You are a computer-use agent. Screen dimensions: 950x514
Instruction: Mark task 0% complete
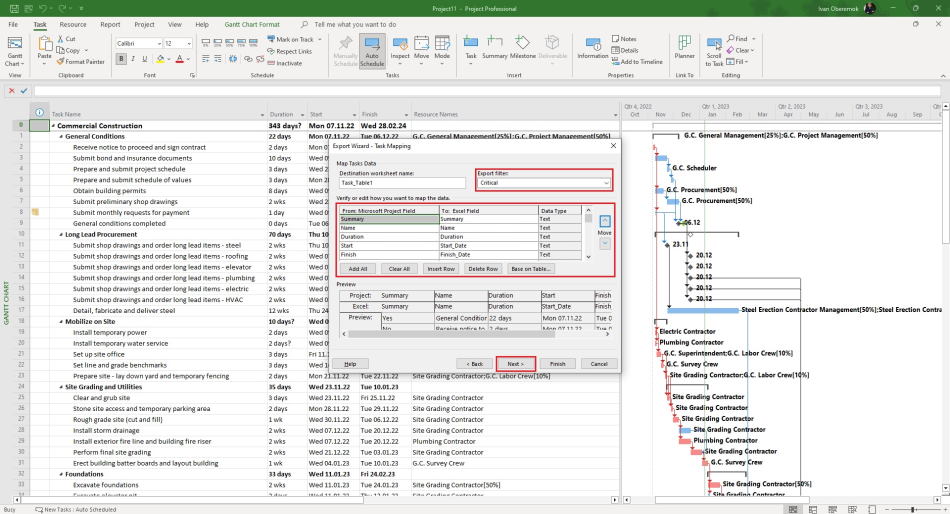205,44
